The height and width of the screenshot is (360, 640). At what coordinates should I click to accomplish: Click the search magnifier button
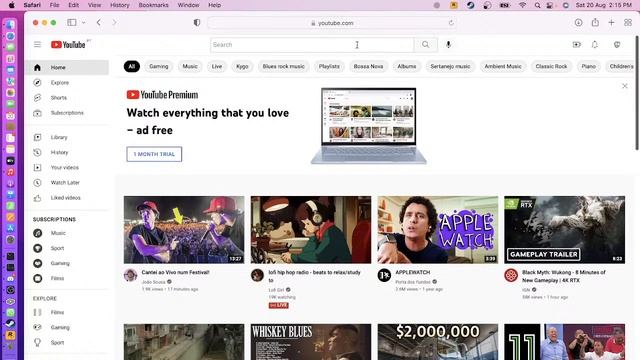point(426,44)
